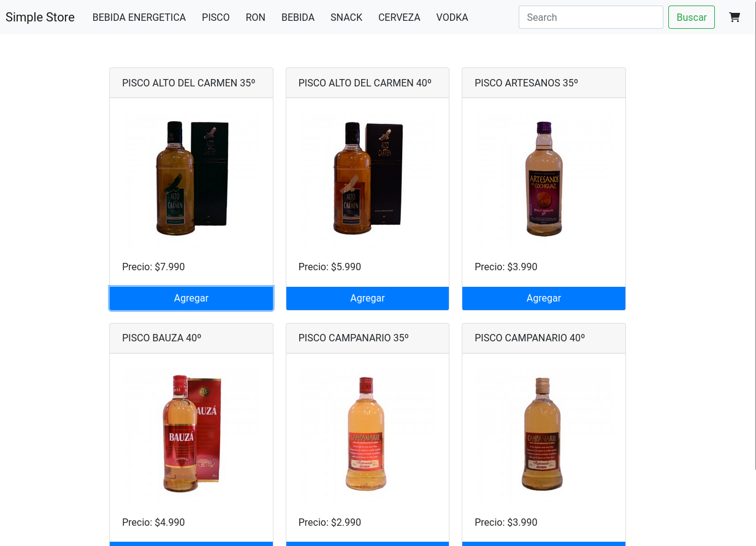The height and width of the screenshot is (546, 756).
Task: Select the VODKA category
Action: point(452,17)
